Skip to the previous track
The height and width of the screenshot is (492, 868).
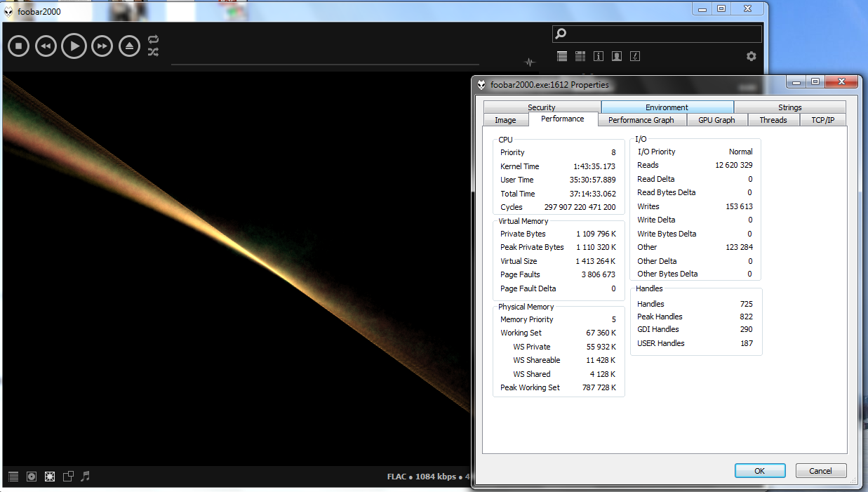tap(46, 46)
